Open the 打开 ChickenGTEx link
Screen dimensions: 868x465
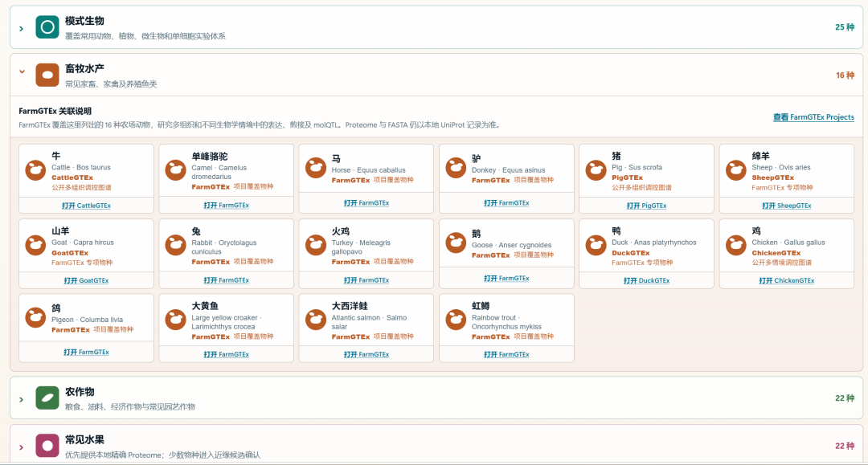click(x=786, y=281)
